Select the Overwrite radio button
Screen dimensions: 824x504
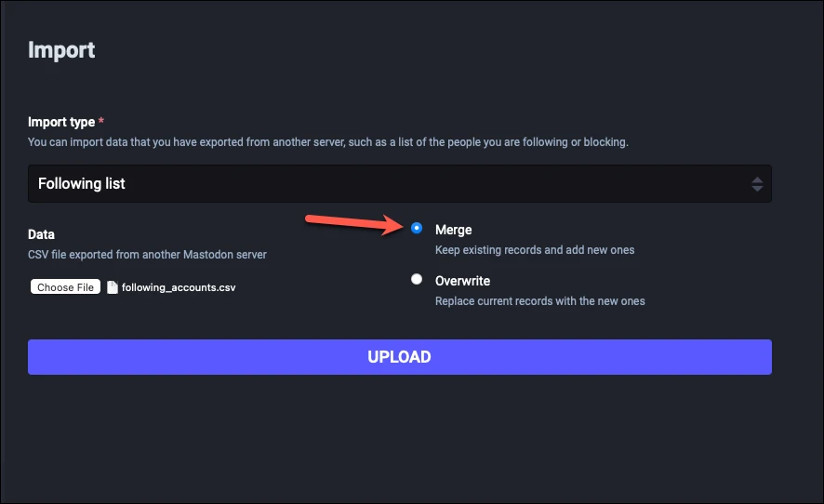click(x=417, y=279)
